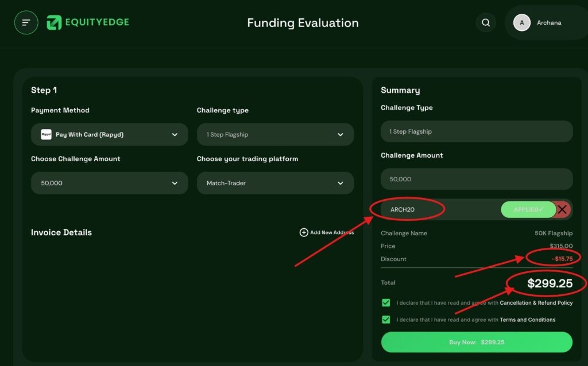
Task: Click the Buy Now $299.25 button
Action: [x=477, y=342]
